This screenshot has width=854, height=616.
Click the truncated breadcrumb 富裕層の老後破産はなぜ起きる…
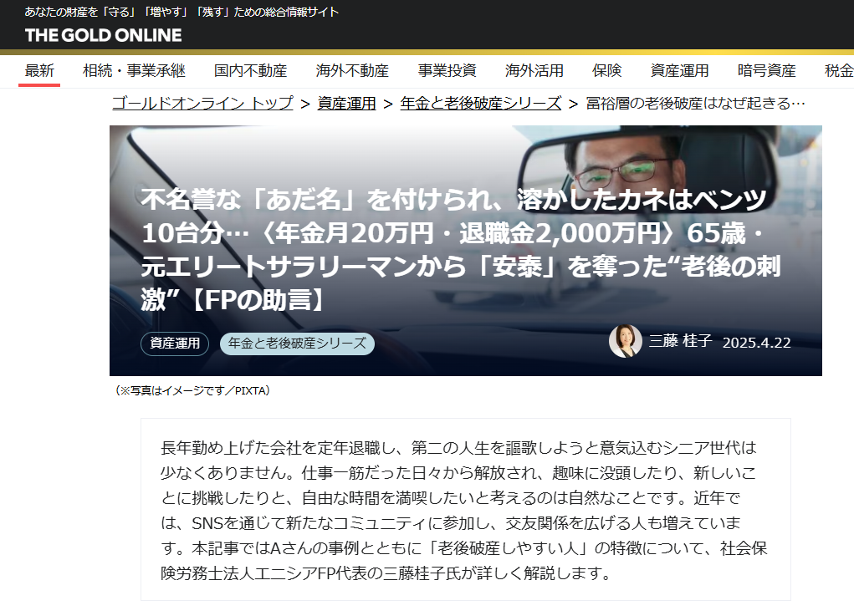click(x=696, y=104)
